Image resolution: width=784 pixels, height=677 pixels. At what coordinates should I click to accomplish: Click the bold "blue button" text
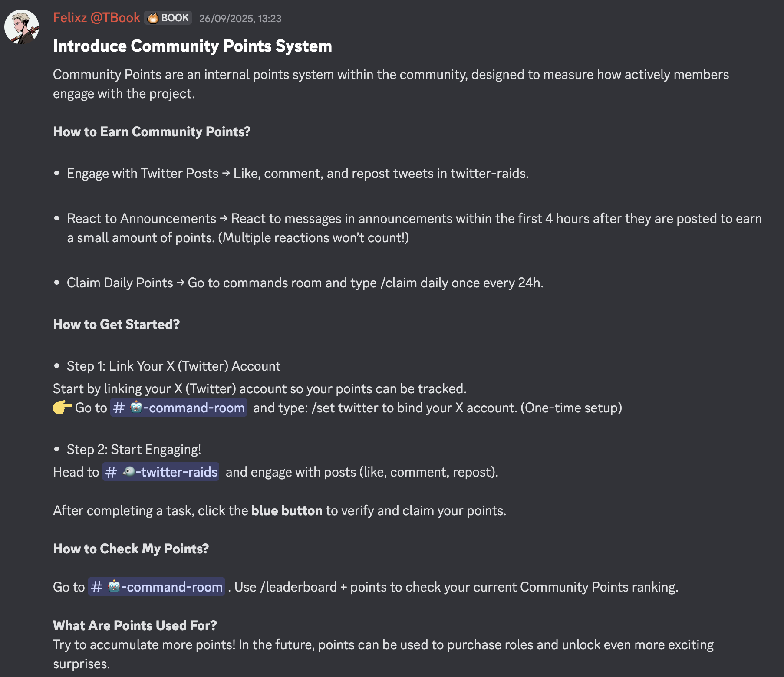pos(287,510)
